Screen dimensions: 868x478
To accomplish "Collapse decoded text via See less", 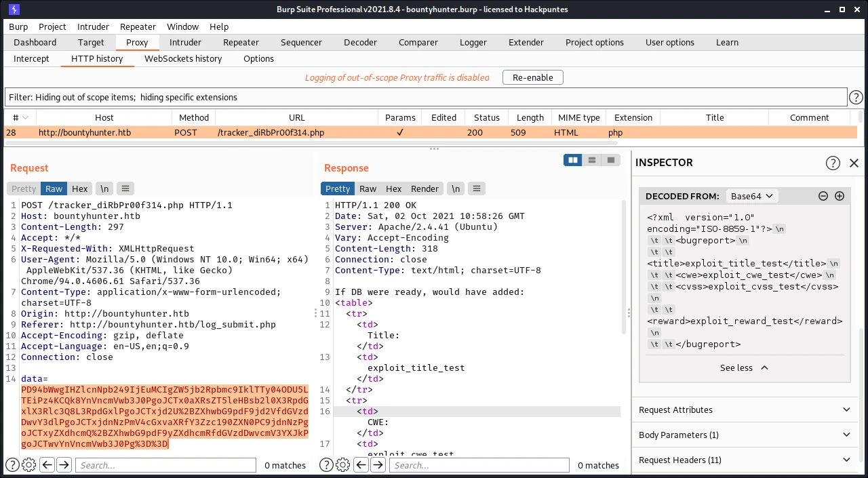I will click(x=744, y=367).
